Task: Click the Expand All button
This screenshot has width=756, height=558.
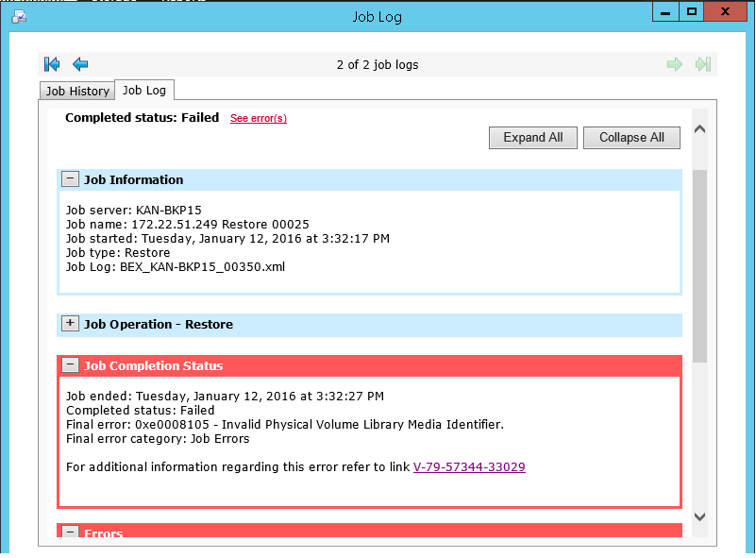Action: coord(532,138)
